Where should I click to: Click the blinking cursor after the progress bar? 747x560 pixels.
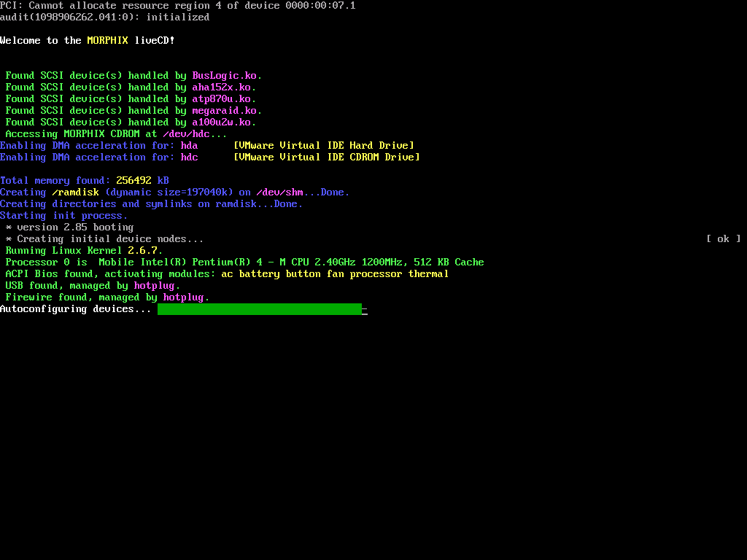[365, 313]
